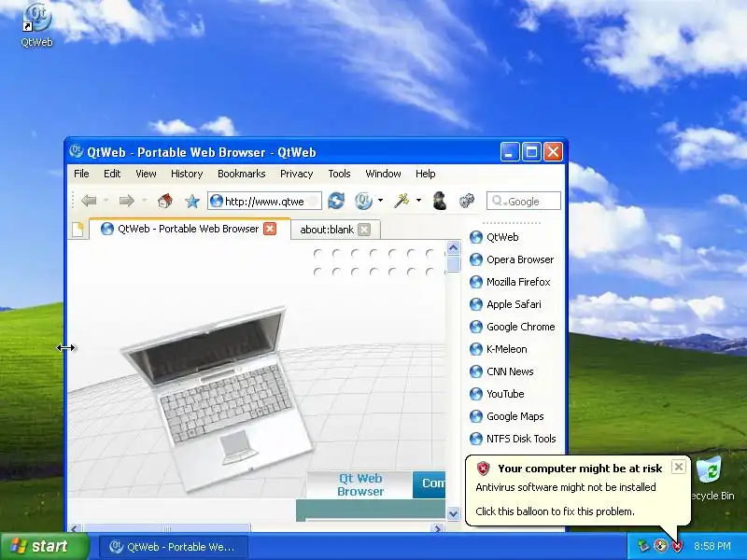Close the about:blank tab

(364, 230)
